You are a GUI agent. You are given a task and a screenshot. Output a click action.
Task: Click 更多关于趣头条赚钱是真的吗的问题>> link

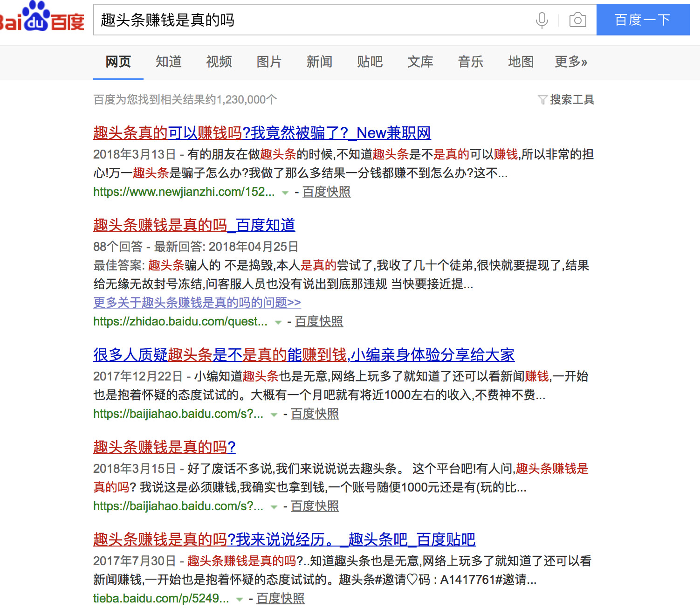(197, 303)
